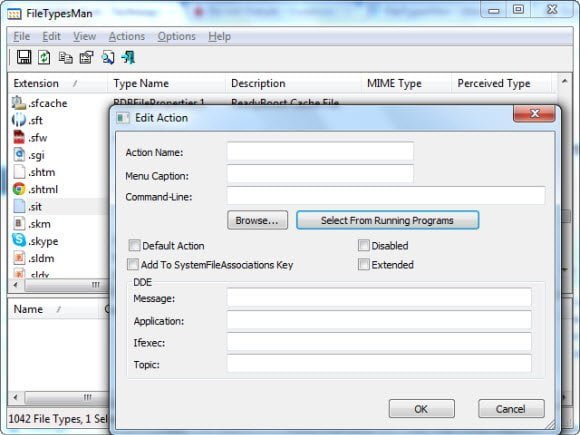Click the upper list horizontal scrollbar thumb
This screenshot has width=580, height=435.
(67, 284)
